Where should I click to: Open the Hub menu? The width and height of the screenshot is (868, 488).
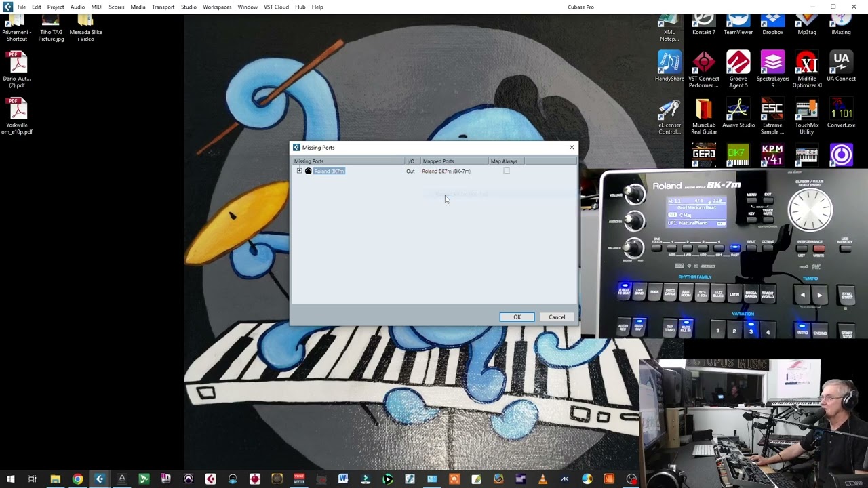[300, 7]
